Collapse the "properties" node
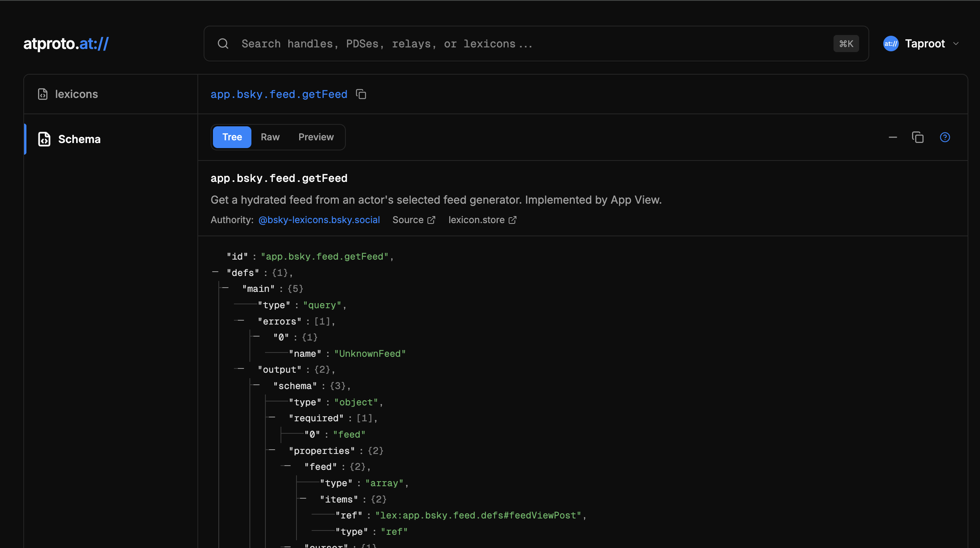 [x=272, y=450]
